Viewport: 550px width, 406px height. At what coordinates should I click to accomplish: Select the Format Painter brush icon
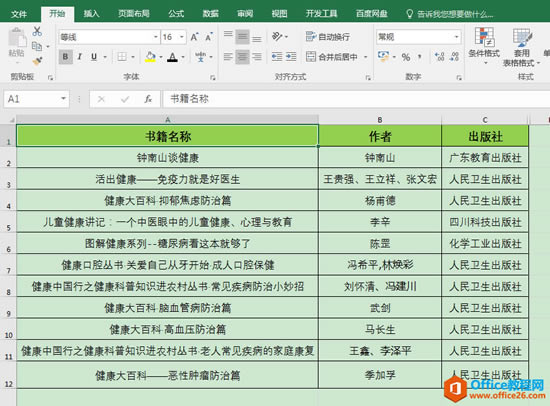(37, 61)
